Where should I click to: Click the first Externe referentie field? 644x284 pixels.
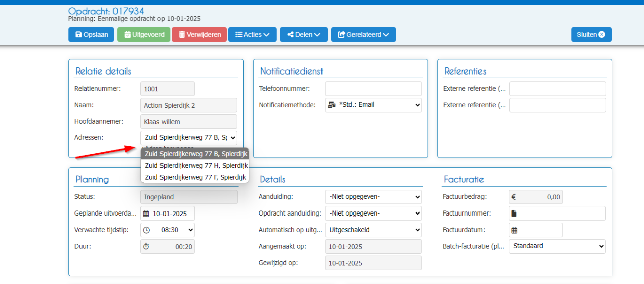557,89
